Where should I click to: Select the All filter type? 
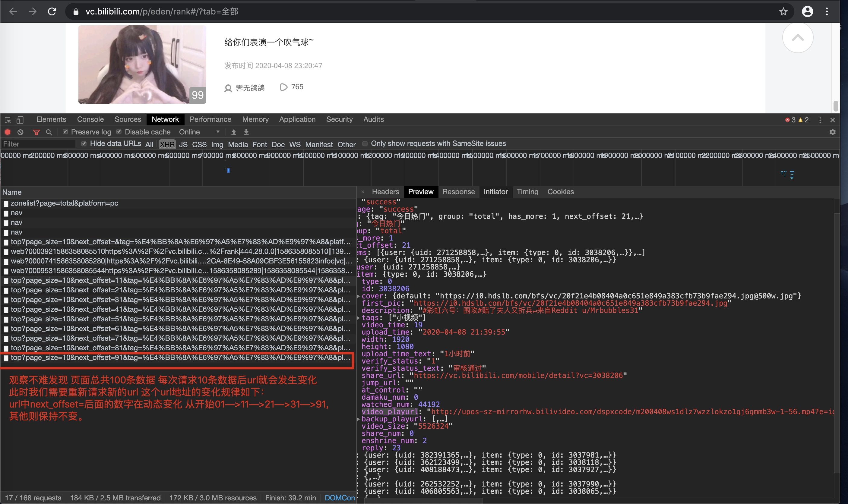coord(149,144)
